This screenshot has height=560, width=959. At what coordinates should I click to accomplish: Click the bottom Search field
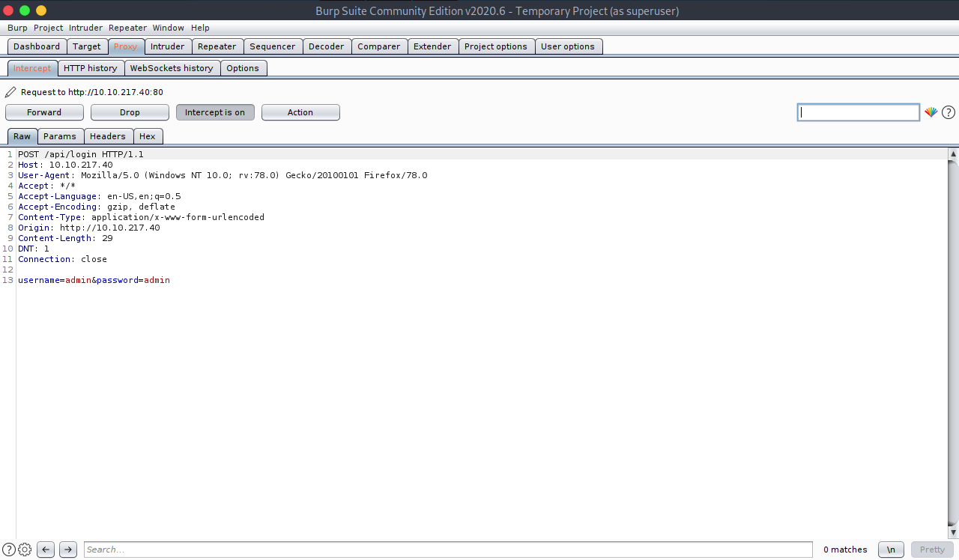(x=448, y=550)
